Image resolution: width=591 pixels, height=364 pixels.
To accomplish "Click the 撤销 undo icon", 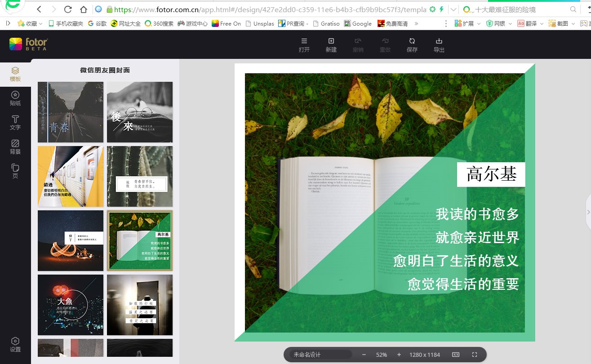I will (358, 45).
